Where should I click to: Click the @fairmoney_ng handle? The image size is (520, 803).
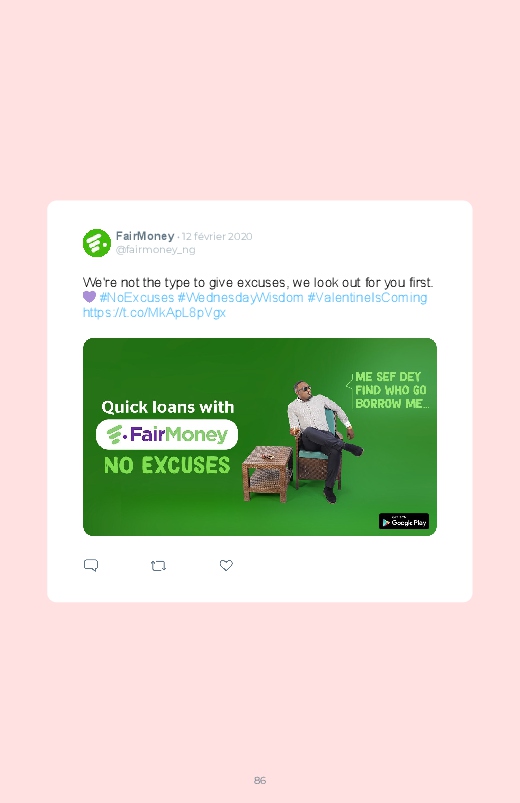(155, 249)
